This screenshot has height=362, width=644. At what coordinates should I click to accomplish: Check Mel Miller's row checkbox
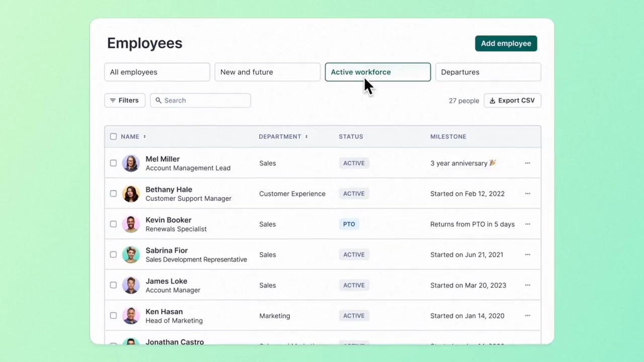point(113,163)
